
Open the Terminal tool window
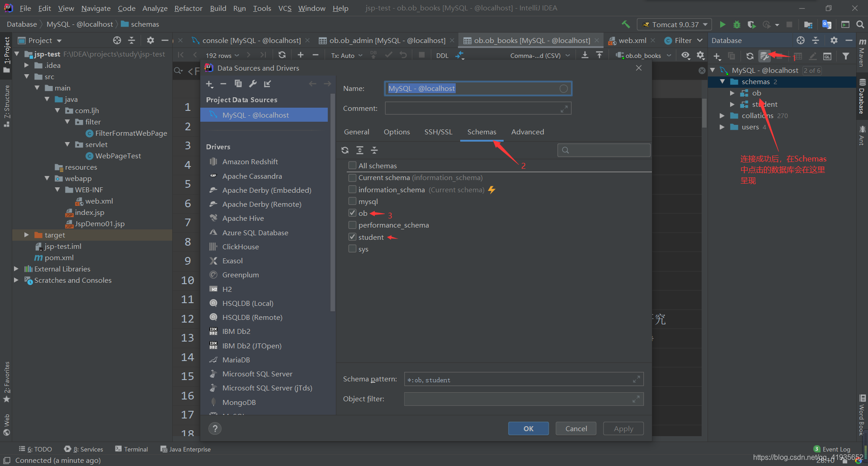(132, 449)
